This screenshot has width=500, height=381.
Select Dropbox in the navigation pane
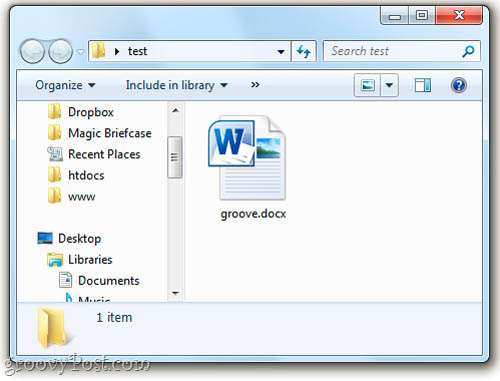(91, 112)
